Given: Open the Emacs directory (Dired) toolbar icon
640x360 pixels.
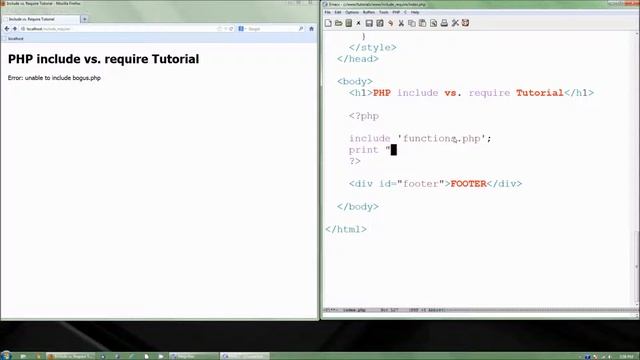Looking at the screenshot, I should (x=349, y=23).
